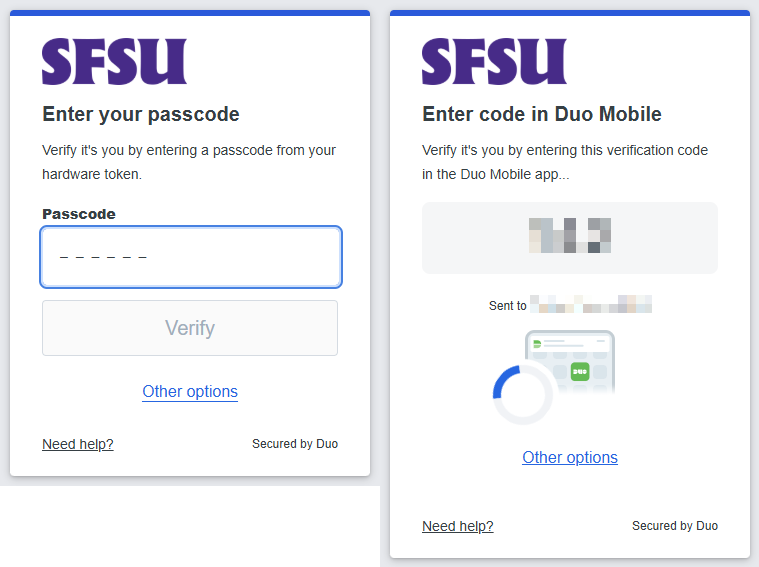Click the Passcode field label
The width and height of the screenshot is (759, 567).
click(79, 214)
